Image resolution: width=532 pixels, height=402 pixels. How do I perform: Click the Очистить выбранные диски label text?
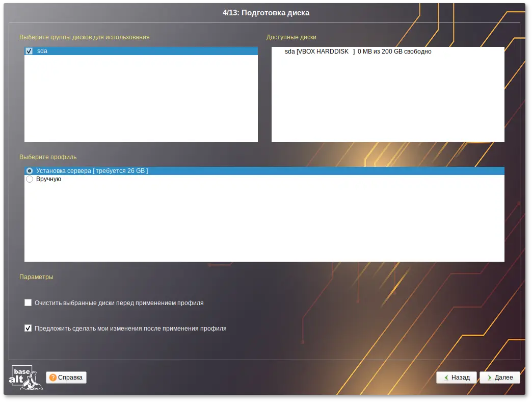pos(119,303)
